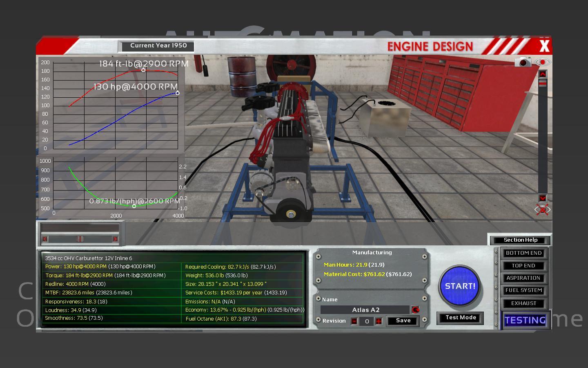This screenshot has height=368, width=588.
Task: Click the down arrow on vertical scrollbar
Action: (542, 198)
